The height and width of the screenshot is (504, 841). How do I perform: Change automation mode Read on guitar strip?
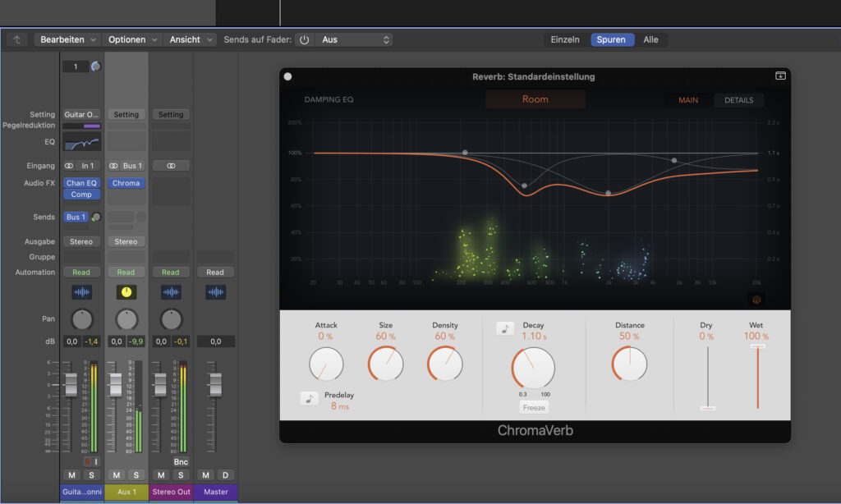[x=81, y=273]
